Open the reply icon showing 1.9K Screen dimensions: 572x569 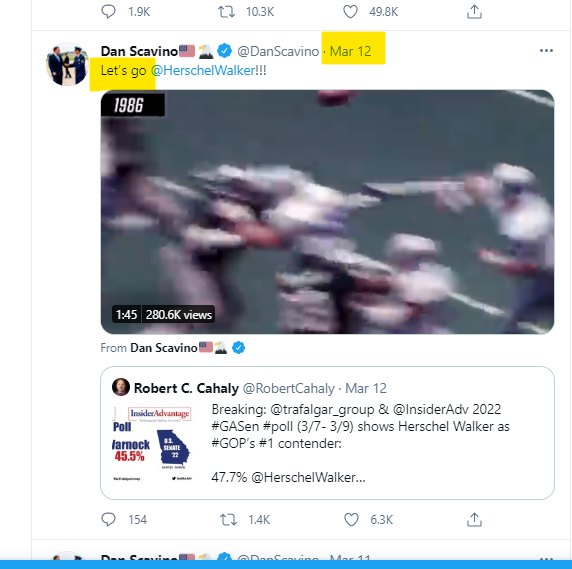[x=108, y=11]
